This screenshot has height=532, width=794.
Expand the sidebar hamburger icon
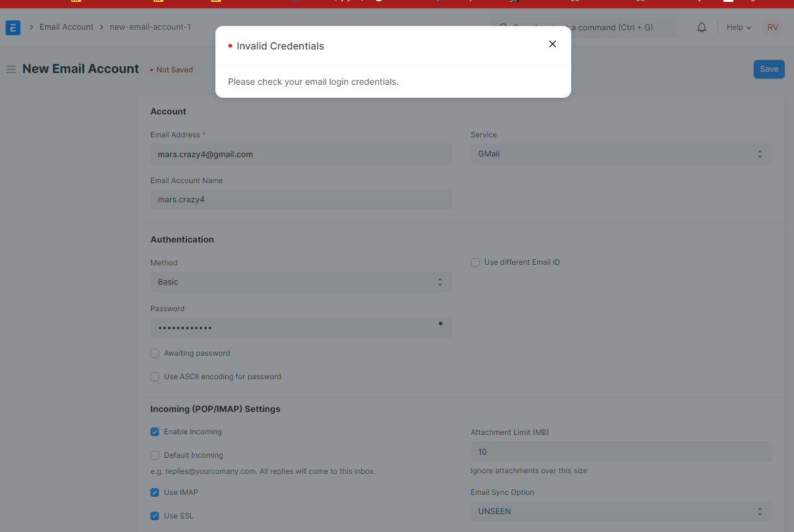[x=11, y=69]
